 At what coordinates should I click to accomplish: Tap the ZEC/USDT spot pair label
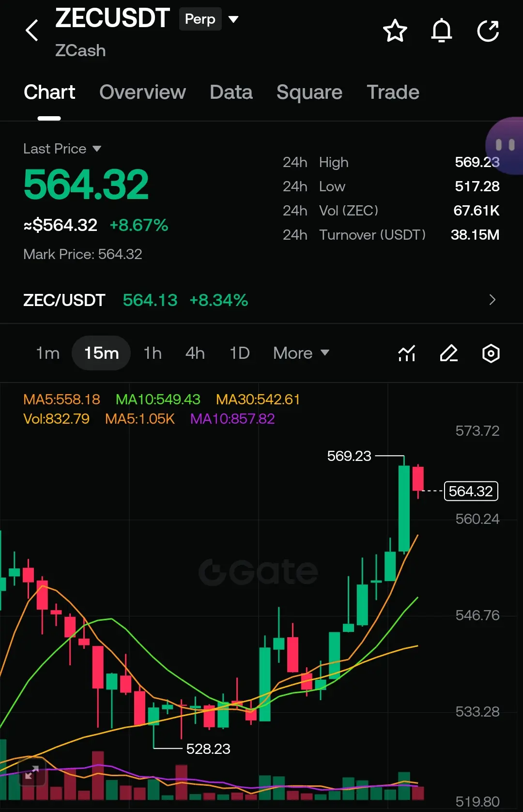click(64, 300)
